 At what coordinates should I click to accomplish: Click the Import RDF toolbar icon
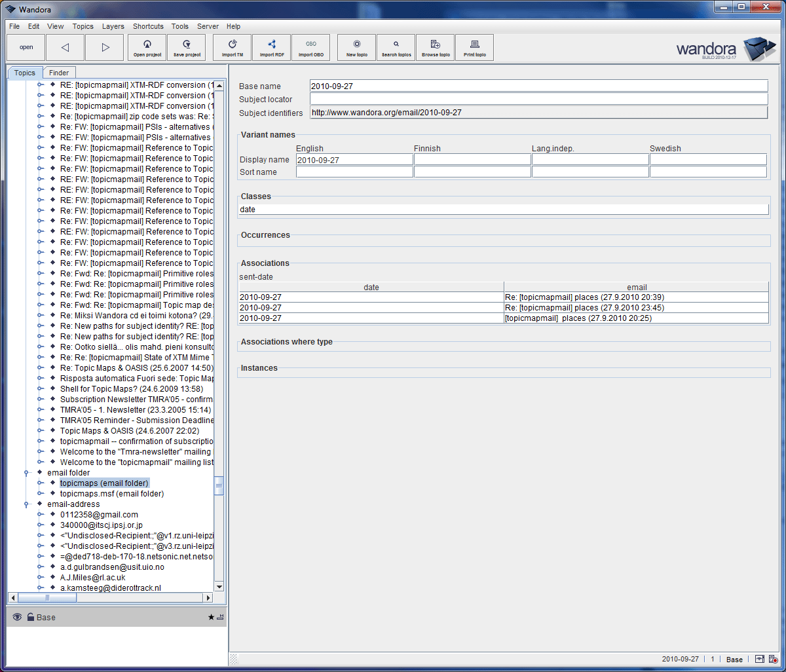click(x=271, y=47)
